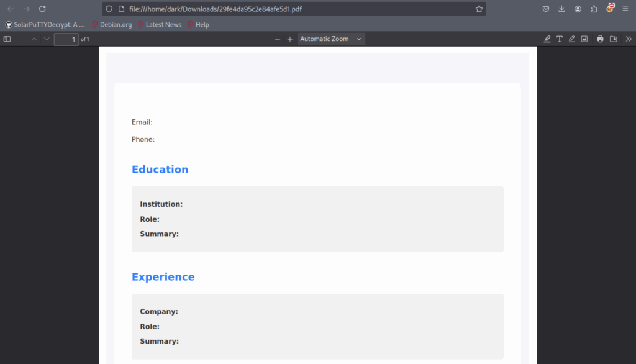Bookmark this page with the star
Viewport: 636px width, 364px height.
click(x=479, y=9)
